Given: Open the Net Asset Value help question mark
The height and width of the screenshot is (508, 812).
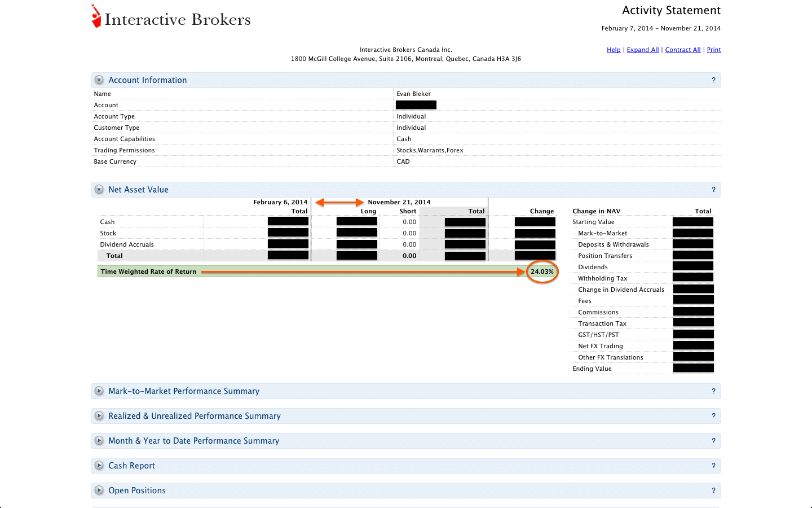Looking at the screenshot, I should [x=713, y=190].
